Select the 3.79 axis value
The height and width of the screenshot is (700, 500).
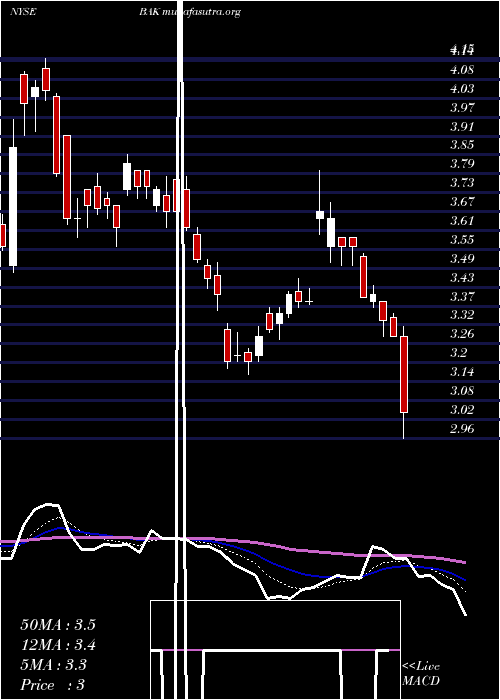[462, 164]
